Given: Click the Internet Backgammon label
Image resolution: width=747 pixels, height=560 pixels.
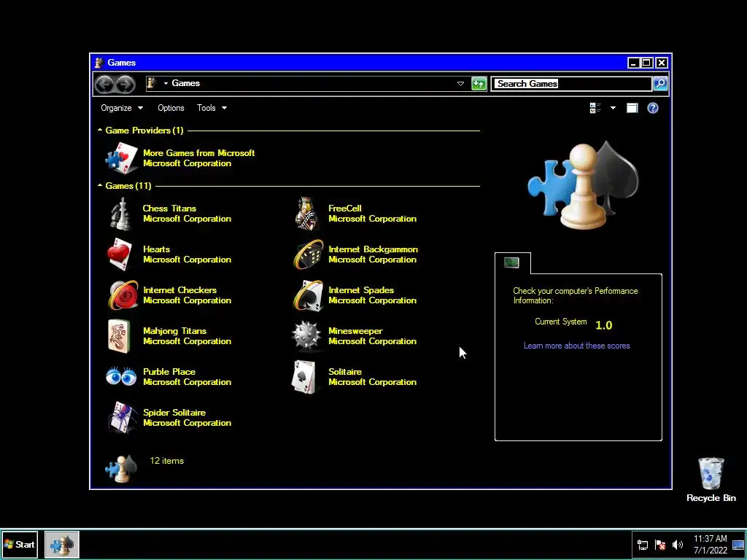Looking at the screenshot, I should (x=373, y=249).
